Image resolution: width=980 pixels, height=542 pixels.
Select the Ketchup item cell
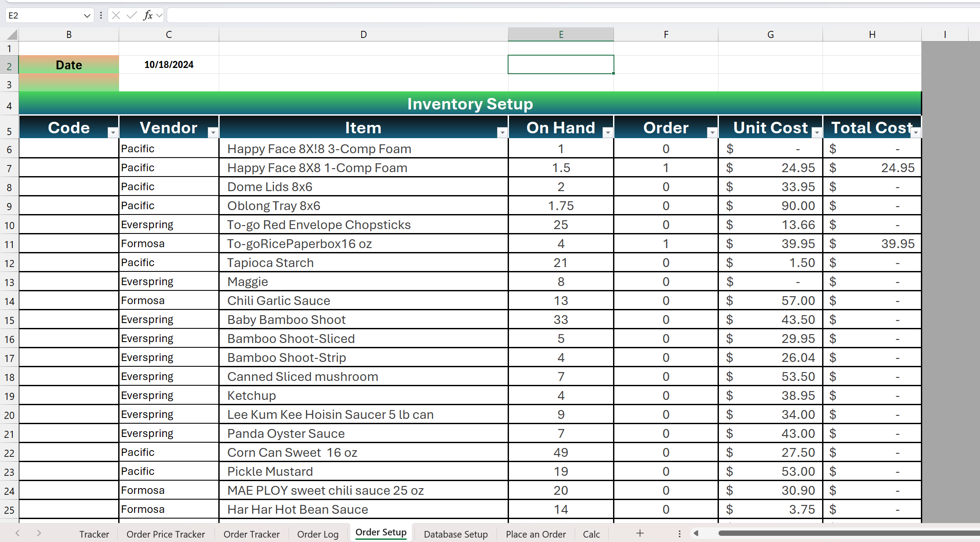point(363,395)
